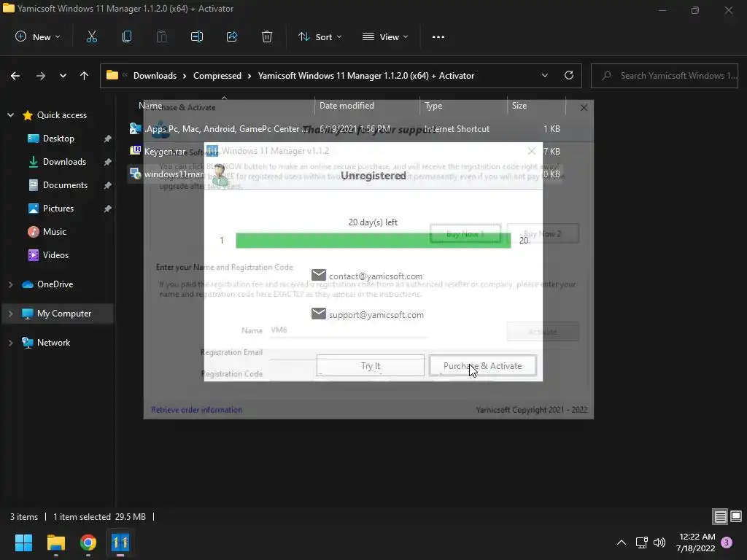Screen dimensions: 747x560
Task: Select Desktop in Quick access
Action: (58, 139)
